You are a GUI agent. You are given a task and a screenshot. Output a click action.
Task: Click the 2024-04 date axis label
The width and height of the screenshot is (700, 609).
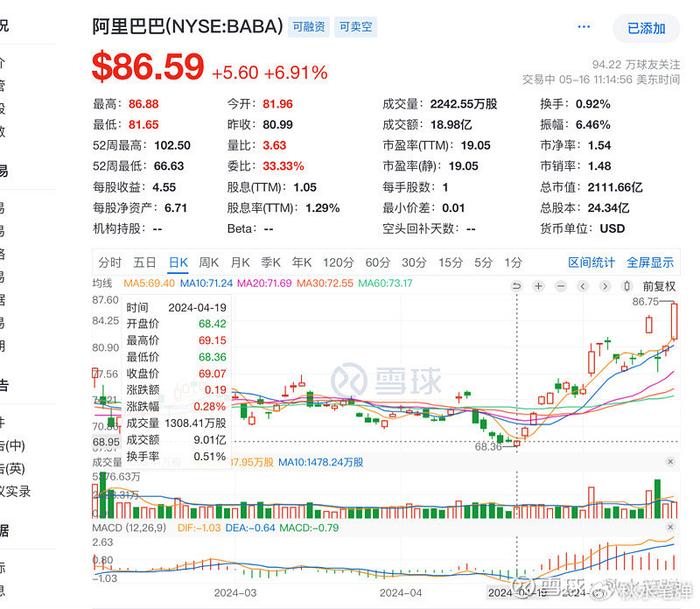pos(400,593)
